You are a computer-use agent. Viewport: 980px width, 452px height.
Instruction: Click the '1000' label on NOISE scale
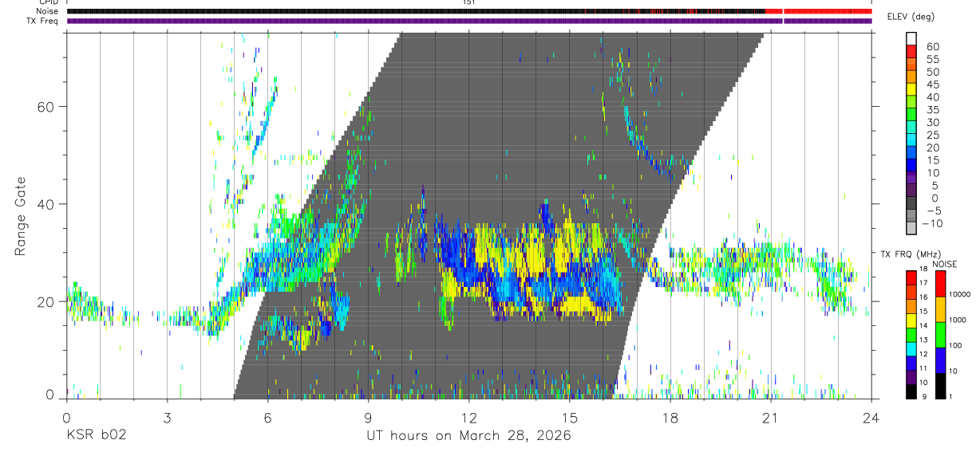coord(958,320)
